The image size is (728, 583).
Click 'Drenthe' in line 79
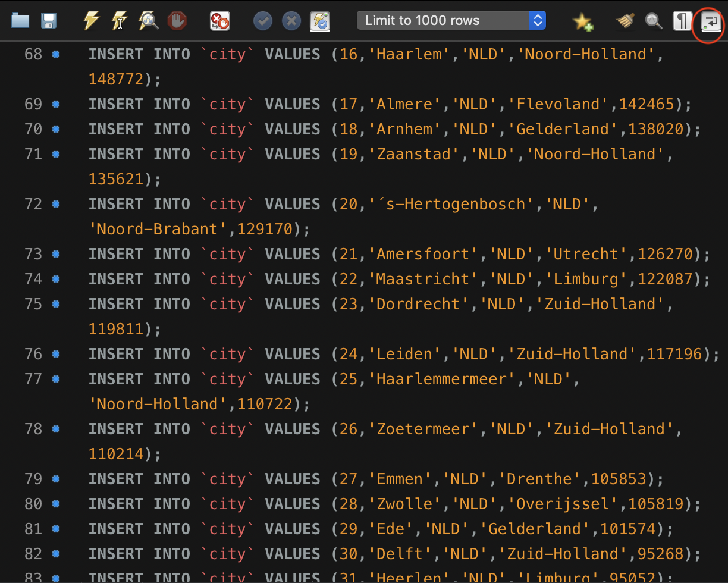tap(539, 479)
